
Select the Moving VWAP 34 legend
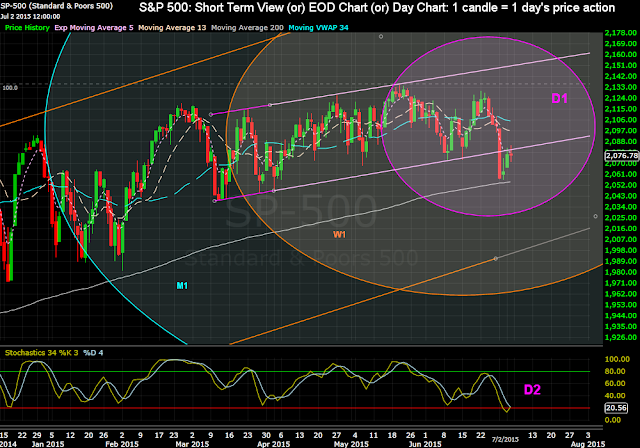coord(318,28)
